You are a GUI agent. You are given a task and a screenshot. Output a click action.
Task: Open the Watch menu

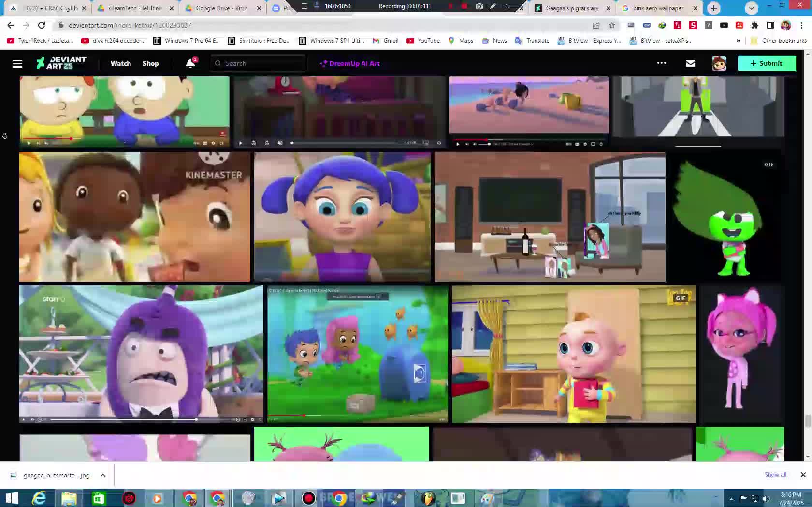(120, 63)
